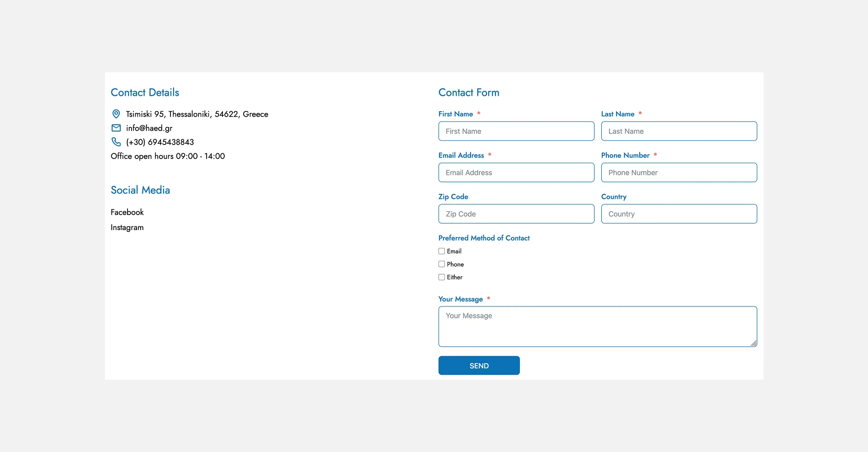Focus the Last Name input field

pyautogui.click(x=679, y=131)
